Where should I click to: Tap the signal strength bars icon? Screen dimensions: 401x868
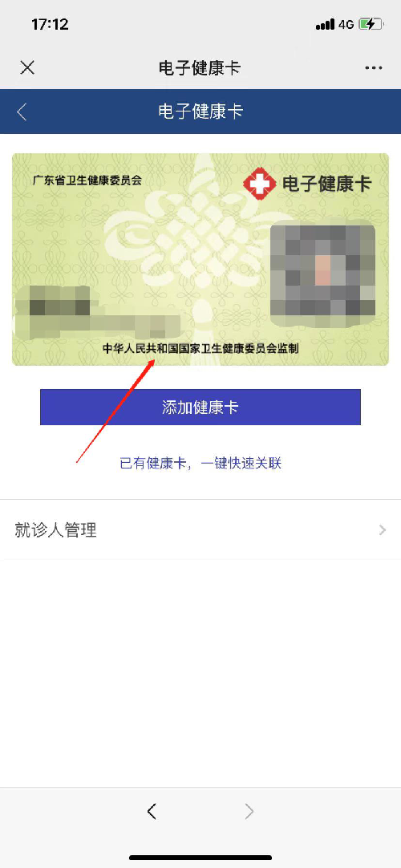[325, 24]
